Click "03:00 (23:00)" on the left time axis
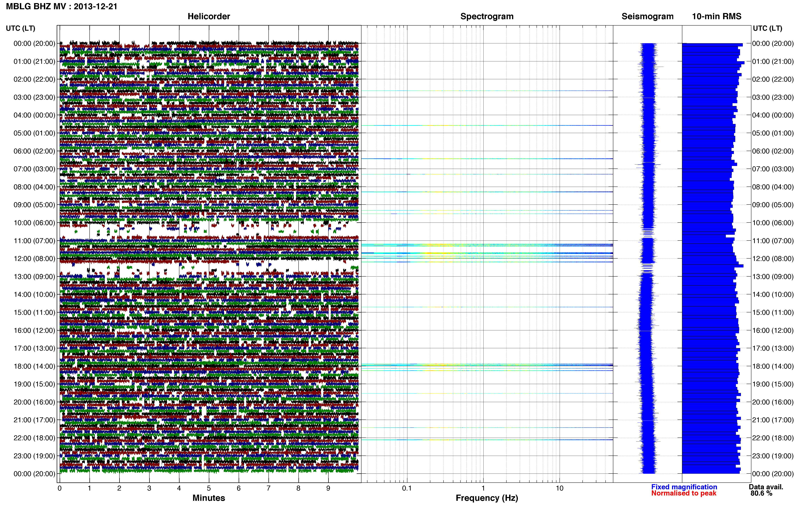This screenshot has width=812, height=508. click(34, 97)
